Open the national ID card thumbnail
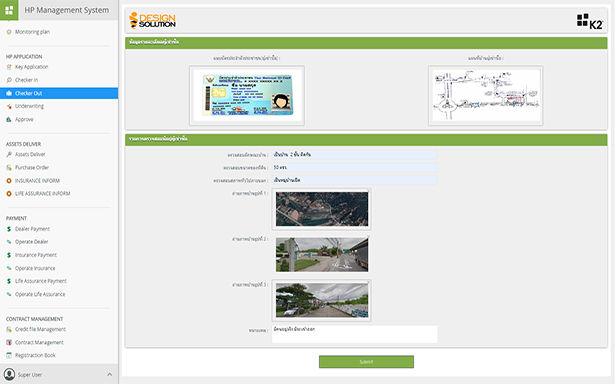 (x=247, y=95)
